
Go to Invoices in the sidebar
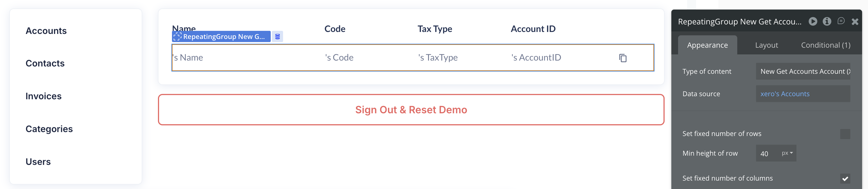pyautogui.click(x=43, y=96)
